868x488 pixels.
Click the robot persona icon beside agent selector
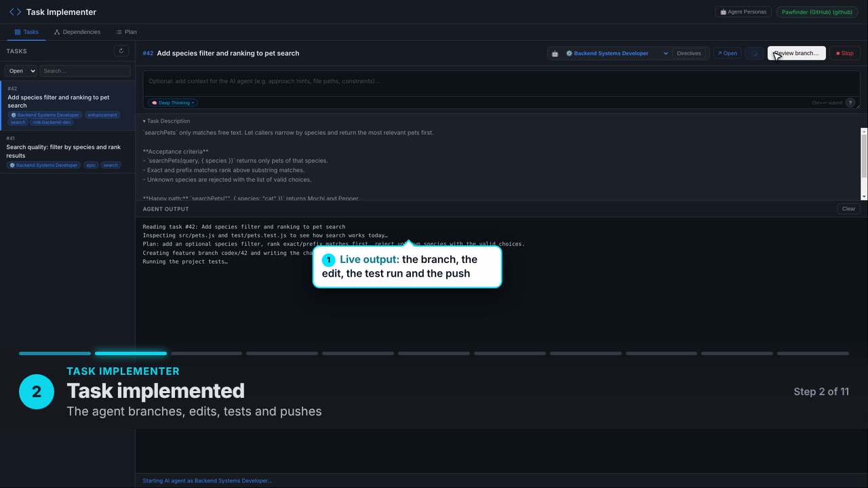point(555,54)
